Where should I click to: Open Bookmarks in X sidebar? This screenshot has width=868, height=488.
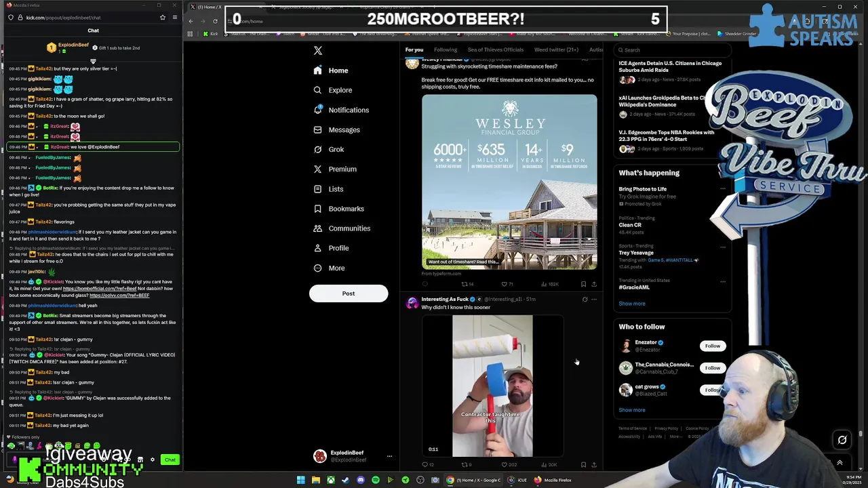pos(338,209)
